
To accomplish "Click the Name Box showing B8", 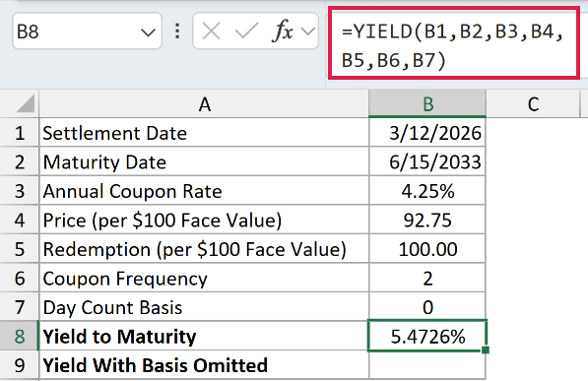I will pyautogui.click(x=87, y=32).
